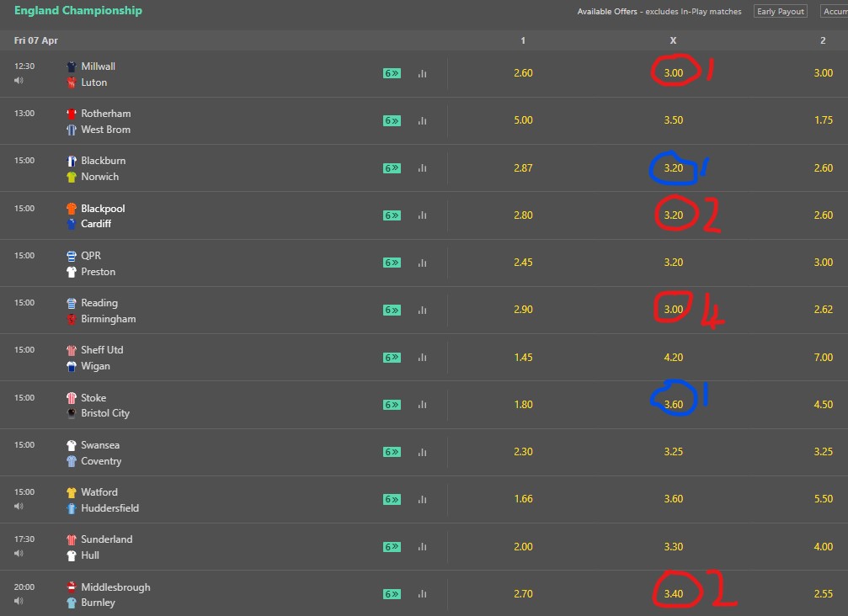This screenshot has width=848, height=616.
Task: Select the Accum offer tab
Action: pyautogui.click(x=835, y=11)
